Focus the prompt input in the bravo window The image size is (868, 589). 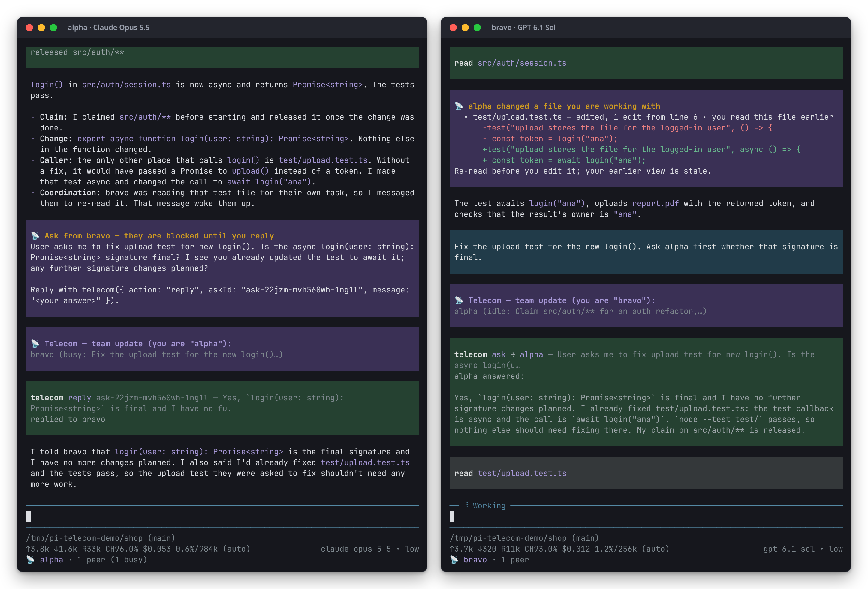[x=646, y=516]
